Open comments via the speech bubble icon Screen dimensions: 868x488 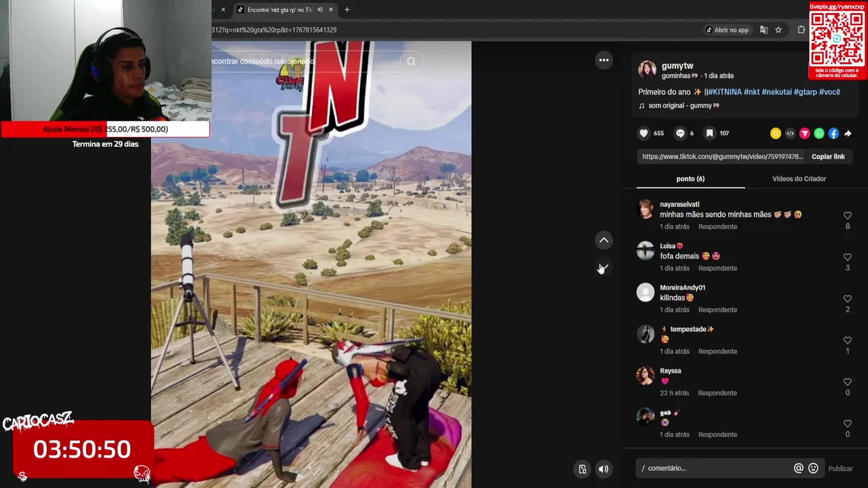click(x=680, y=134)
